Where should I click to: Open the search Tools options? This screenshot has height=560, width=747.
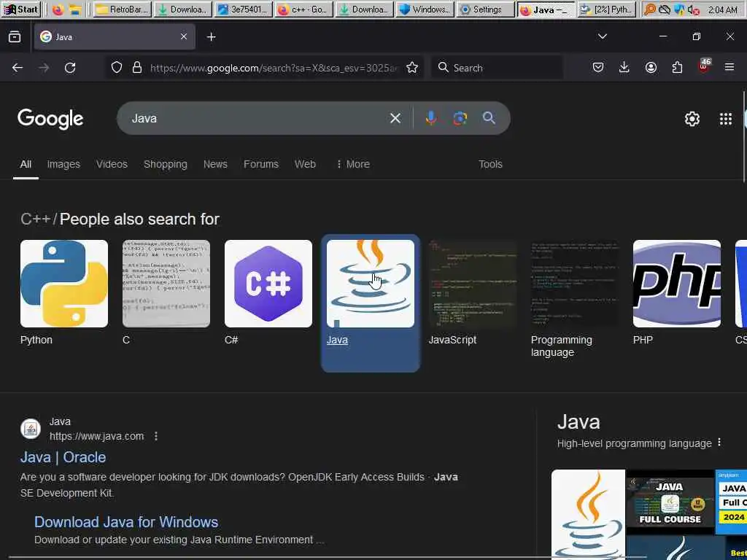pos(490,164)
